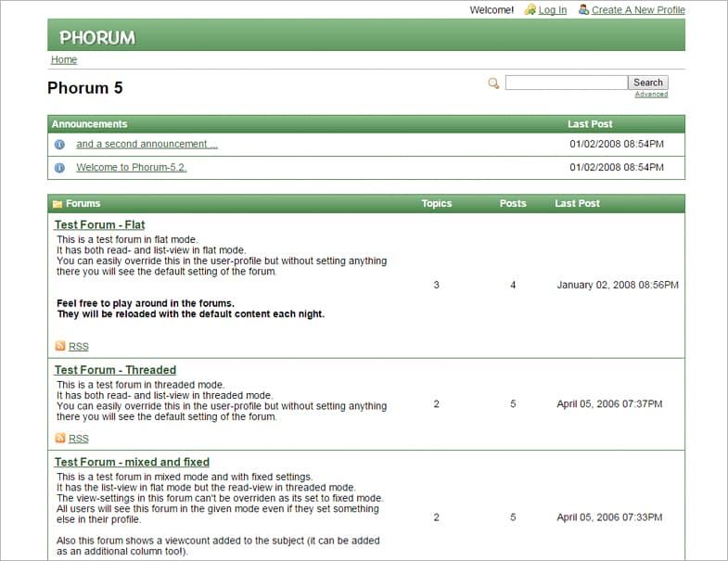Click 'April 05, 2006 07:37PM' last post date
The width and height of the screenshot is (728, 561).
[609, 404]
